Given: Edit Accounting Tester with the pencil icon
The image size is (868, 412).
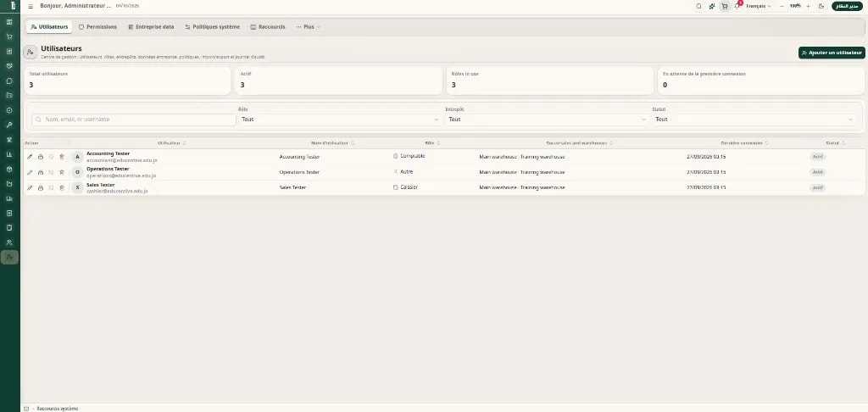Looking at the screenshot, I should click(30, 157).
